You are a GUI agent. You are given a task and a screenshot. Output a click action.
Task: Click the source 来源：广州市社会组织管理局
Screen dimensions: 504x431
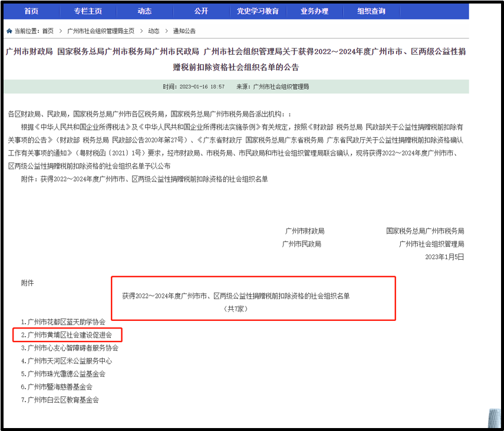click(x=272, y=87)
